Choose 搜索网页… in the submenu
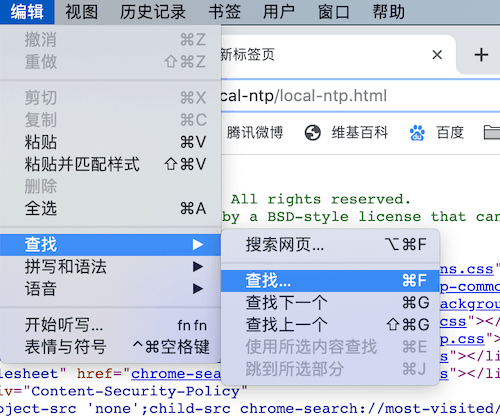The height and width of the screenshot is (420, 500). [330, 245]
